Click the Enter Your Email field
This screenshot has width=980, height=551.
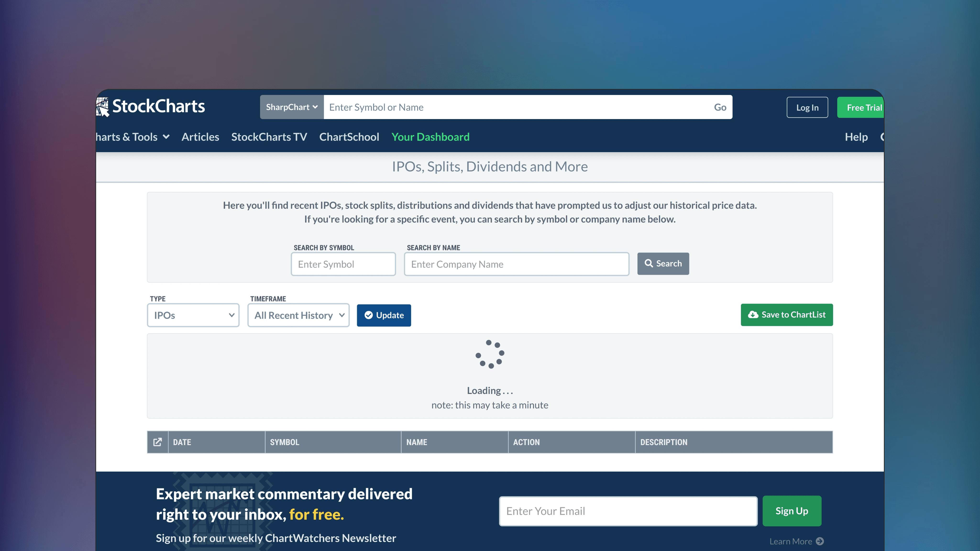tap(628, 511)
